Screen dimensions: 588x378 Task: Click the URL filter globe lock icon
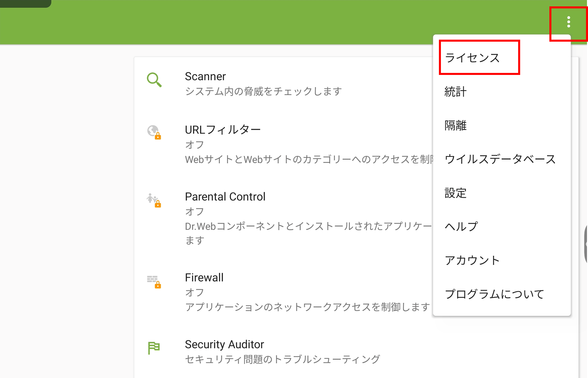pos(154,132)
